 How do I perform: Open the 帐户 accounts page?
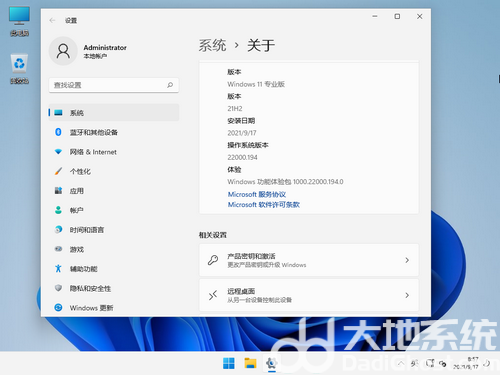114,210
